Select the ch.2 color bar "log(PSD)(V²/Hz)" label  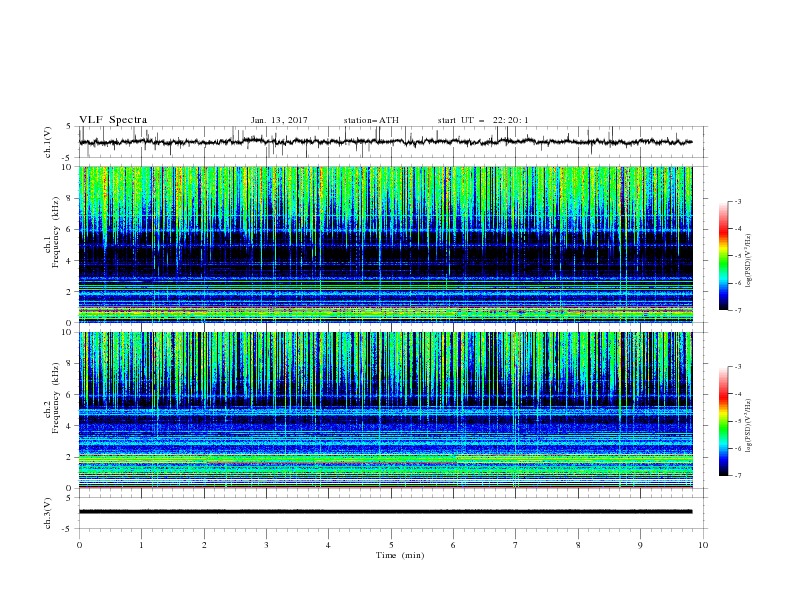(749, 426)
